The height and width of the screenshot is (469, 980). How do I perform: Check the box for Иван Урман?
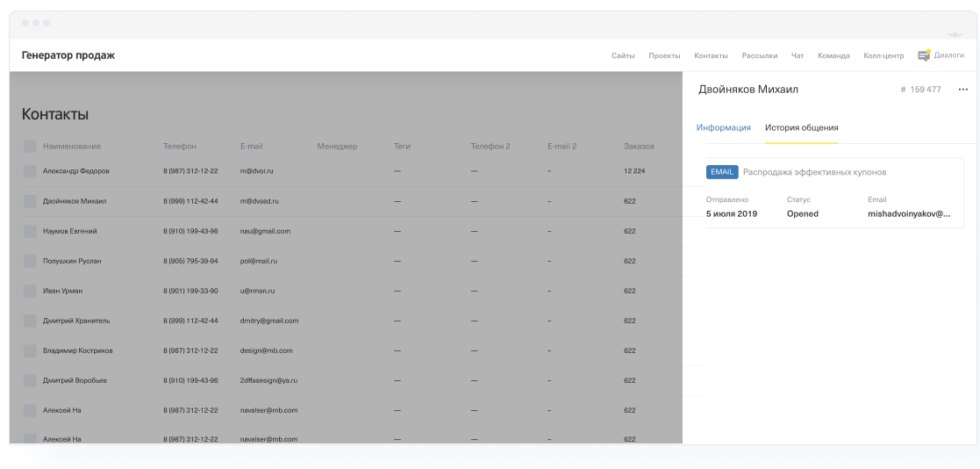(x=29, y=291)
